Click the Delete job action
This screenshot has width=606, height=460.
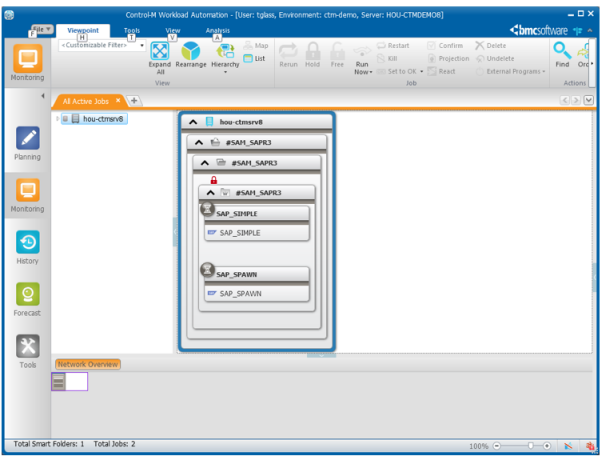pos(491,46)
